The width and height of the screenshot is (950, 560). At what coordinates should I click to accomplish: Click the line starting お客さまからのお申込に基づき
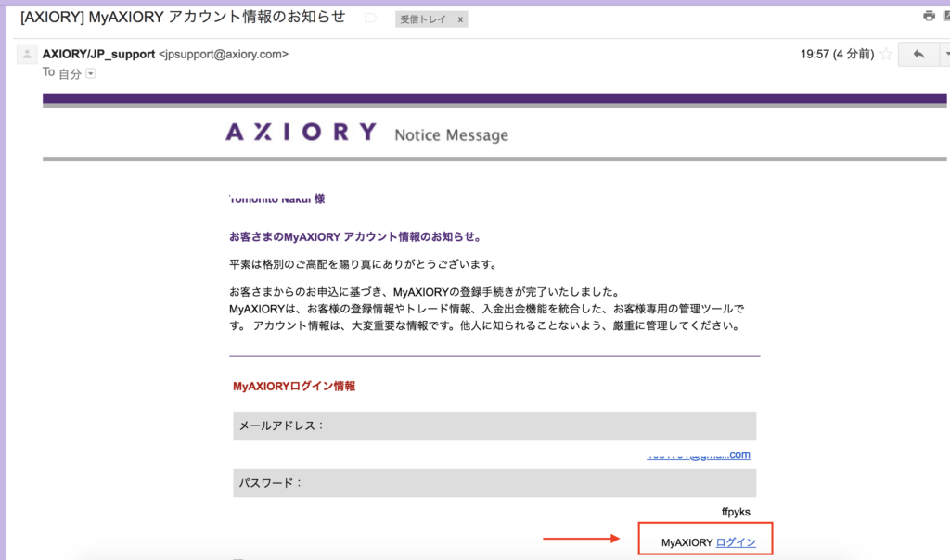(x=425, y=292)
